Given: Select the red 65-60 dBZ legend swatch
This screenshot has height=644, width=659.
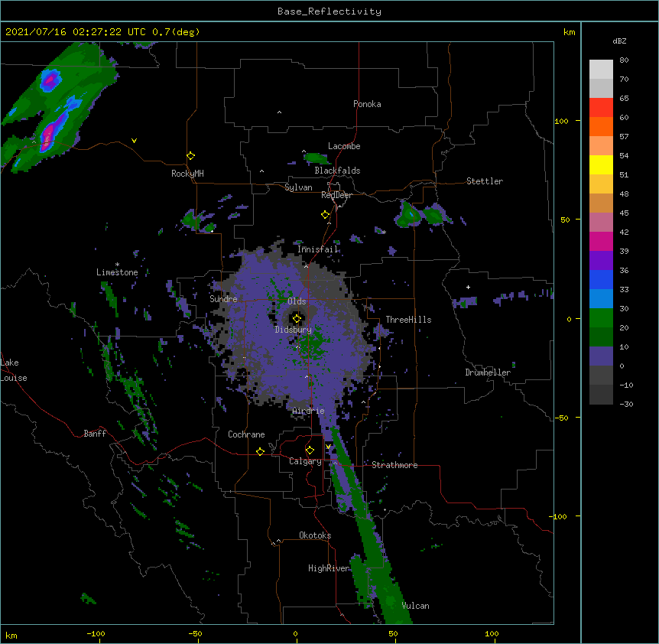Looking at the screenshot, I should click(x=601, y=107).
